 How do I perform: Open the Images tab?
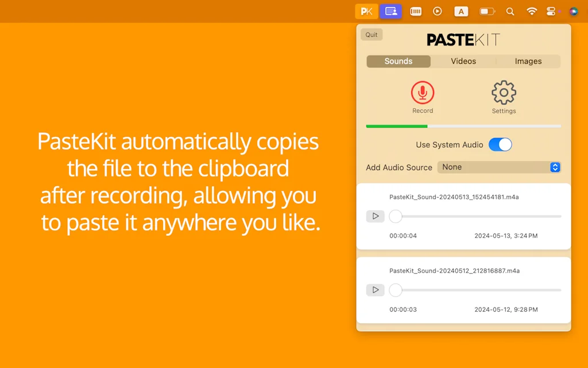[x=528, y=61]
